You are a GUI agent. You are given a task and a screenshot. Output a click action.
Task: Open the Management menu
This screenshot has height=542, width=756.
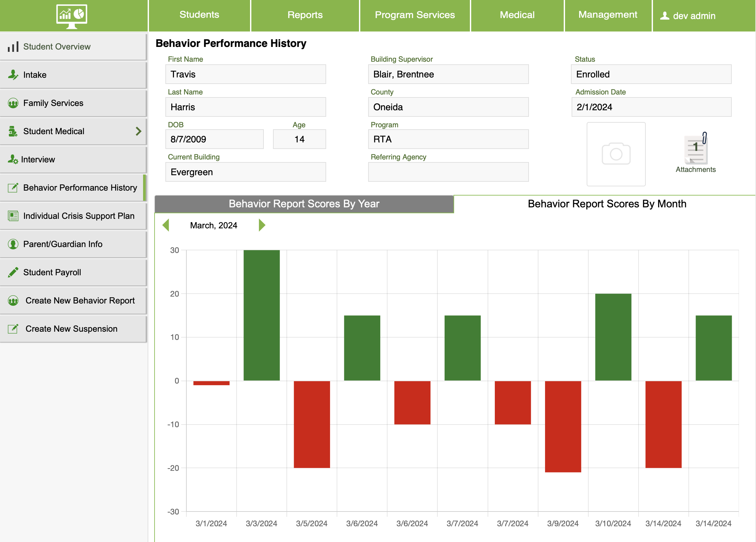coord(608,16)
